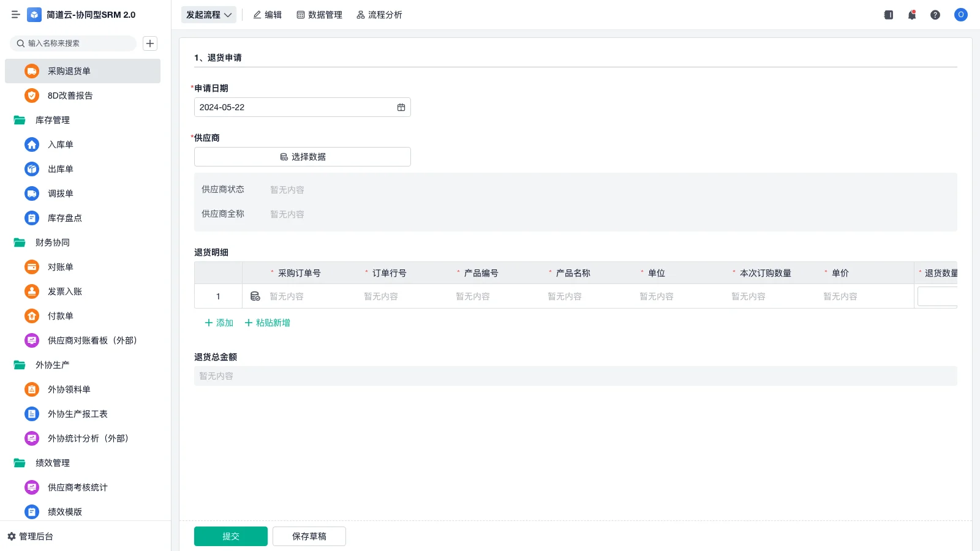Click the 对账单 card icon
980x551 pixels.
[x=32, y=267]
